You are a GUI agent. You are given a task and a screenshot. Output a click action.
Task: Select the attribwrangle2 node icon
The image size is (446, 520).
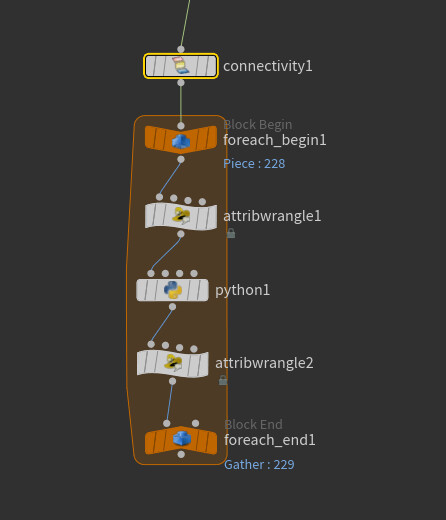[173, 363]
